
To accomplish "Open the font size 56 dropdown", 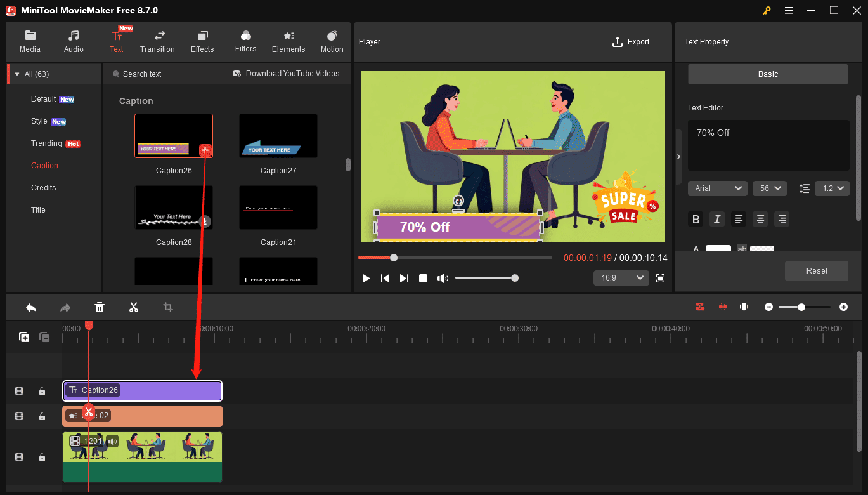I will pyautogui.click(x=770, y=188).
